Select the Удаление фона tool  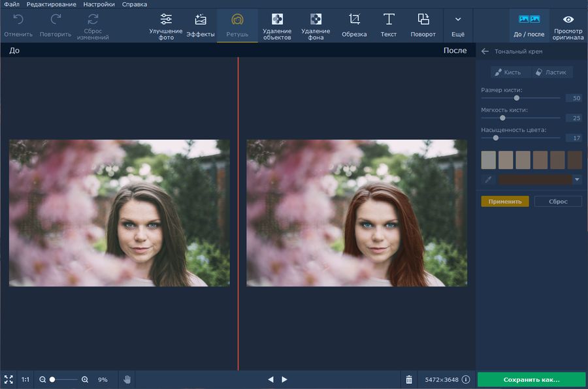[316, 25]
